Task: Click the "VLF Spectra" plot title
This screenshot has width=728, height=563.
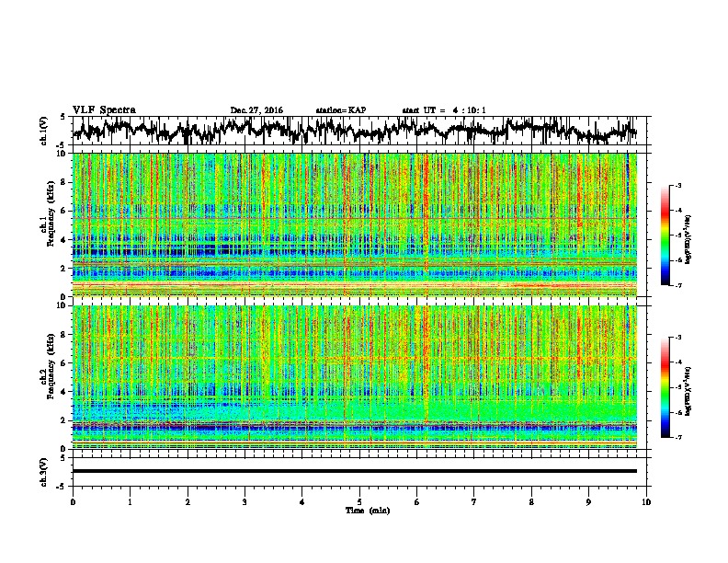Action: [104, 110]
